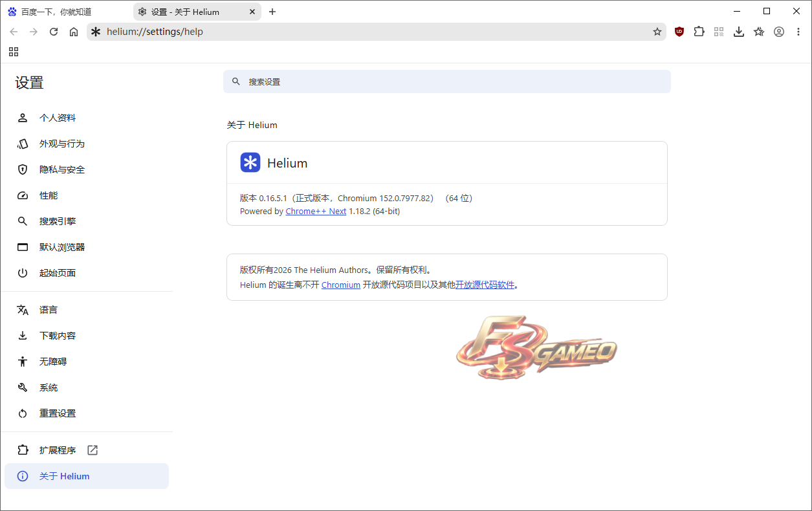812x511 pixels.
Task: Click the version text 版本 0.16.5.1
Action: [x=263, y=199]
